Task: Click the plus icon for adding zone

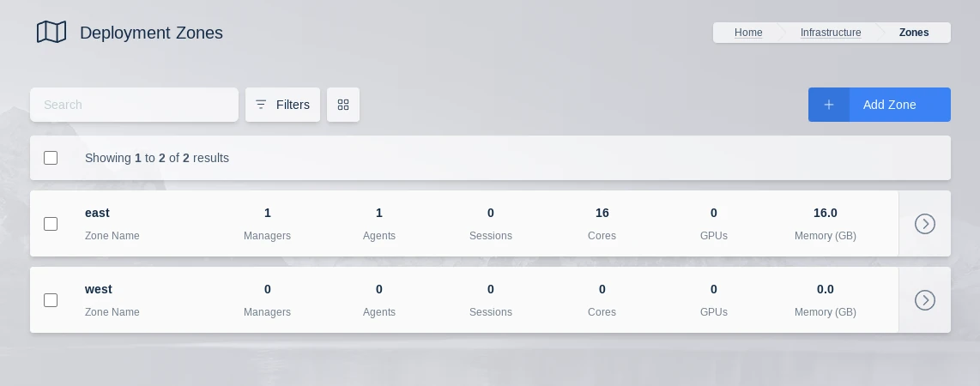Action: pyautogui.click(x=829, y=105)
